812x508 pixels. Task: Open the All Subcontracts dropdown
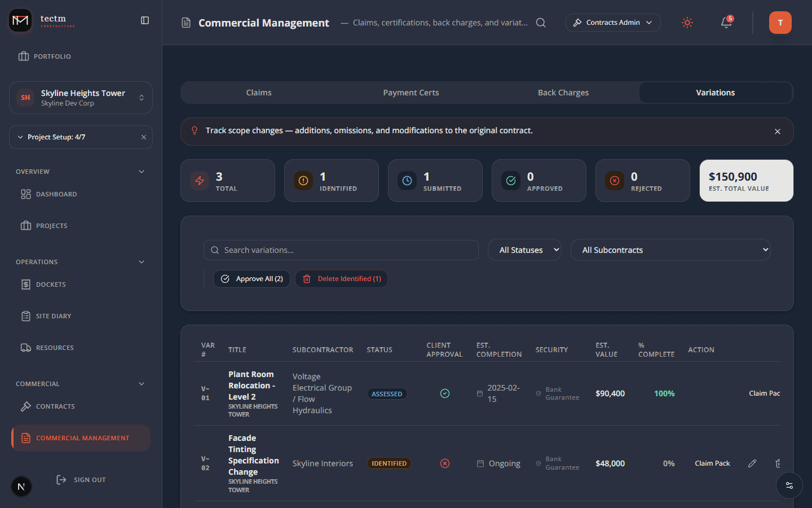coord(670,249)
